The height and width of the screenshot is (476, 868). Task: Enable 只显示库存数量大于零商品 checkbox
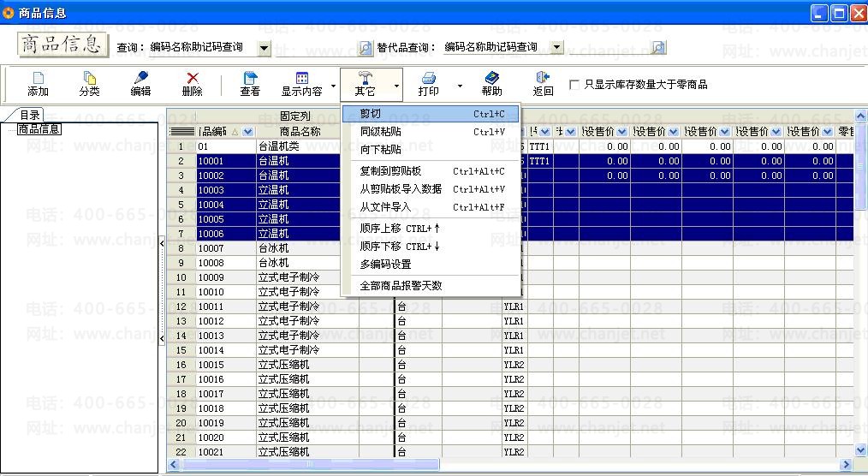[574, 85]
